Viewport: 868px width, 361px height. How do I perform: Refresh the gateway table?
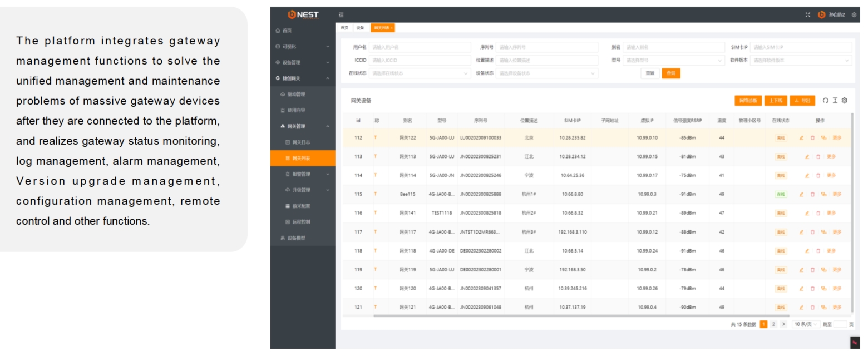(825, 101)
